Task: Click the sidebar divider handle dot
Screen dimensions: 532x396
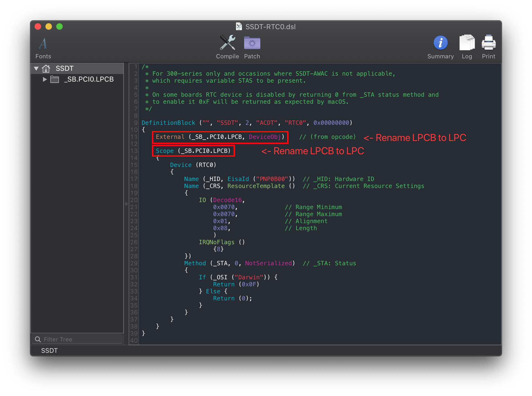Action: 126,204
